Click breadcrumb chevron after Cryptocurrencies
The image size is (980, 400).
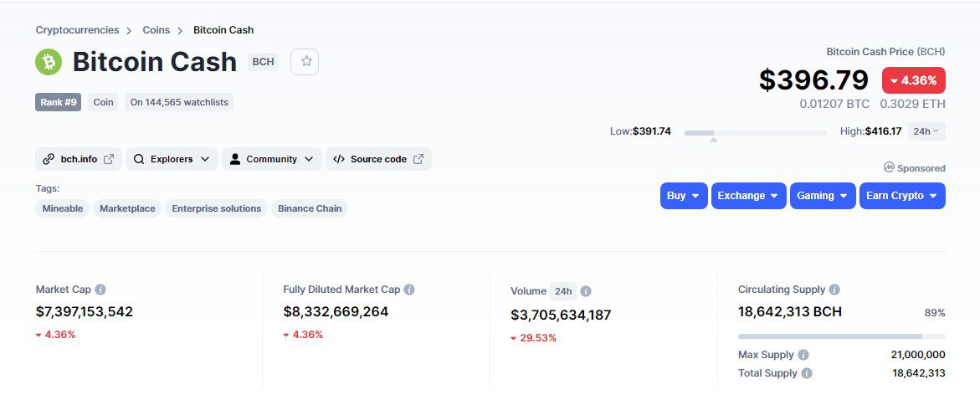tap(129, 31)
